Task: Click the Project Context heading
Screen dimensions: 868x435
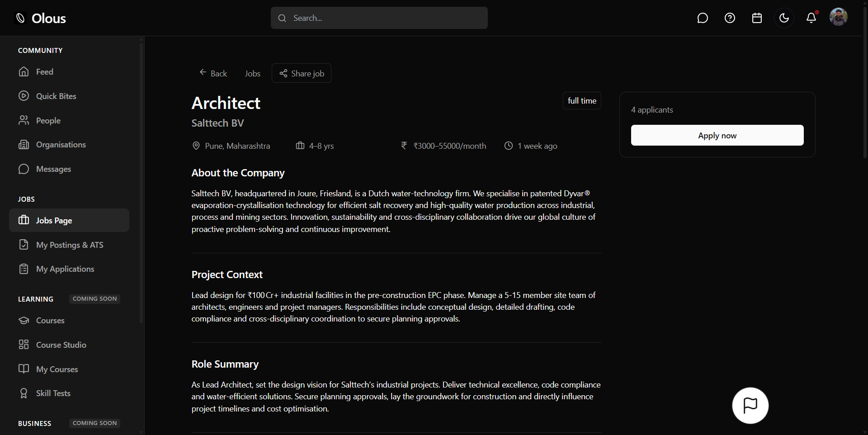Action: (227, 275)
